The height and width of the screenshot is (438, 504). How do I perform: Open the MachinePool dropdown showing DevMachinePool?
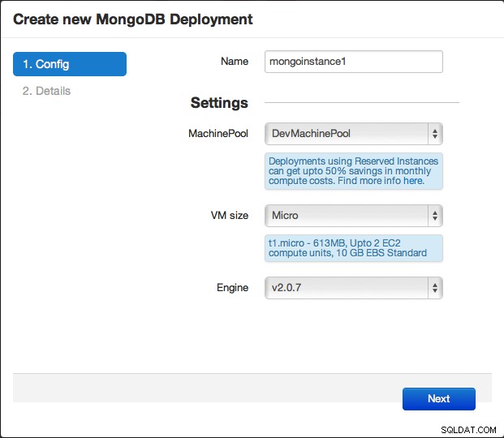click(x=354, y=134)
